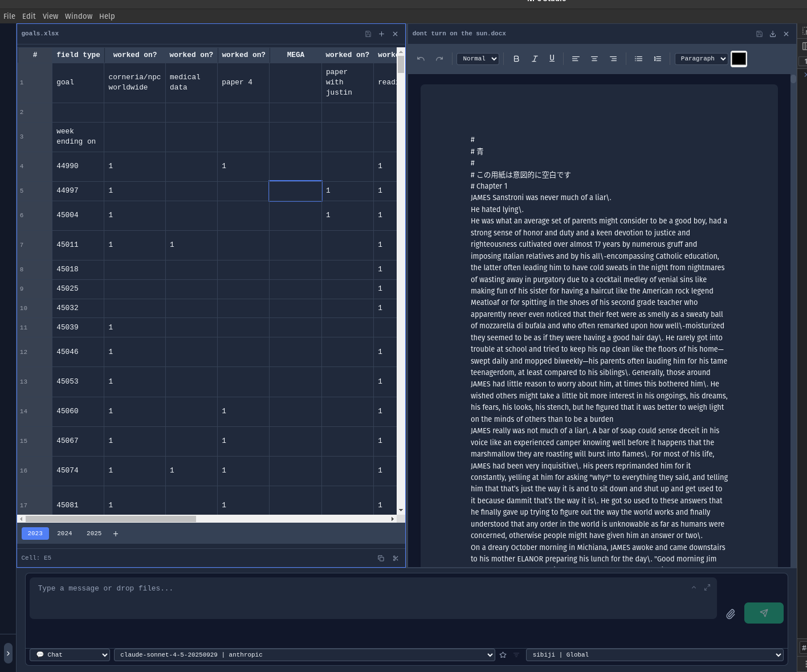
Task: Send the chat message
Action: point(764,613)
